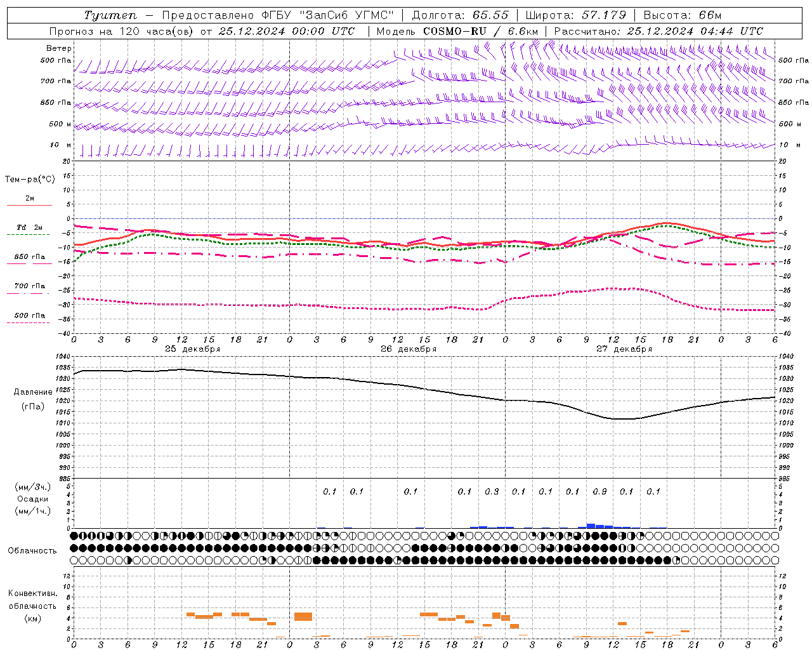Click the "850 гПа" temperature legend entry
Viewport: 812px width, 650px height.
tap(30, 257)
